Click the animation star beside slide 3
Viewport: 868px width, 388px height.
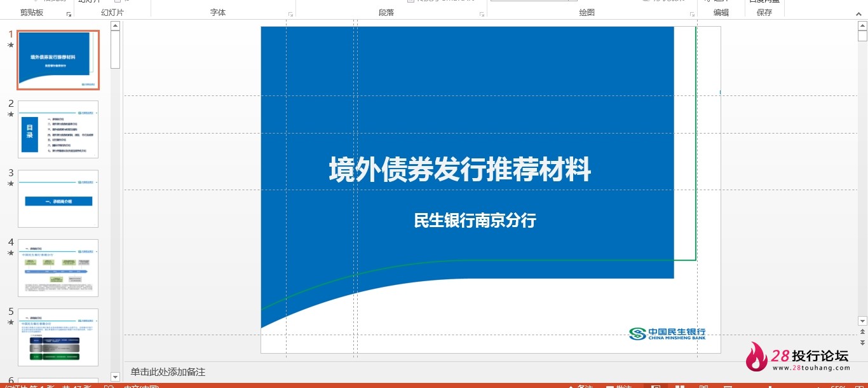(10, 184)
